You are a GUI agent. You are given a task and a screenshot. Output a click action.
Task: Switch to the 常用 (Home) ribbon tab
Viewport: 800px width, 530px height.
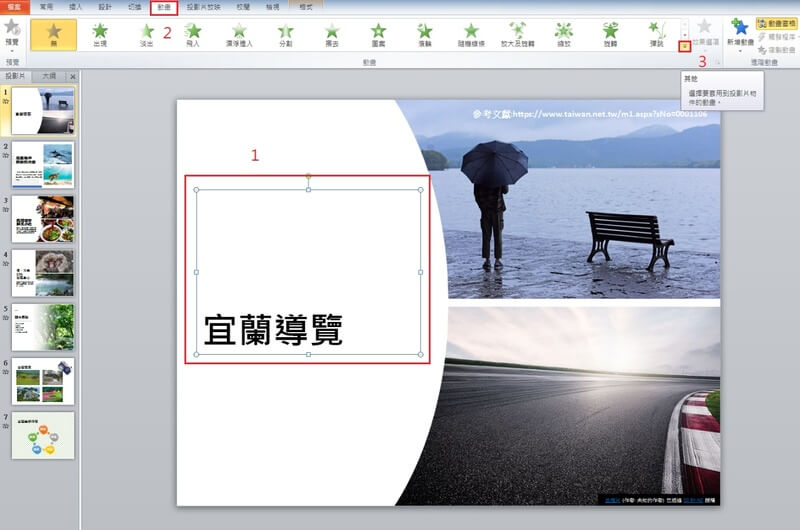(46, 7)
